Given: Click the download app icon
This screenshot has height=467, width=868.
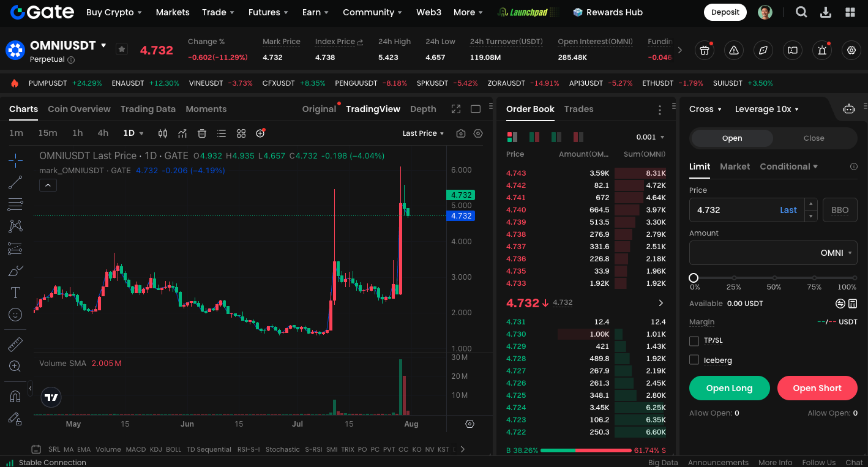Looking at the screenshot, I should click(826, 12).
